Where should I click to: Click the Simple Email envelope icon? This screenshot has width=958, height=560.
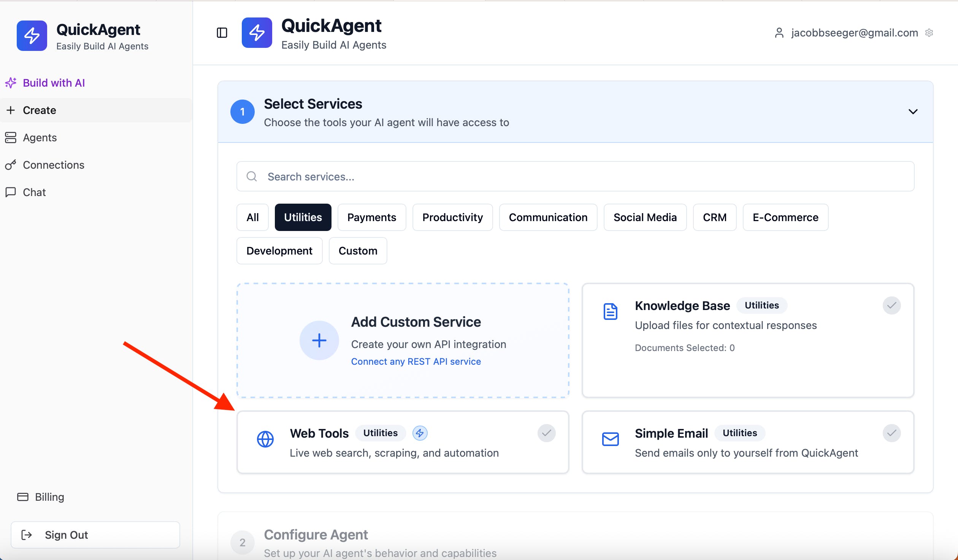coord(611,439)
